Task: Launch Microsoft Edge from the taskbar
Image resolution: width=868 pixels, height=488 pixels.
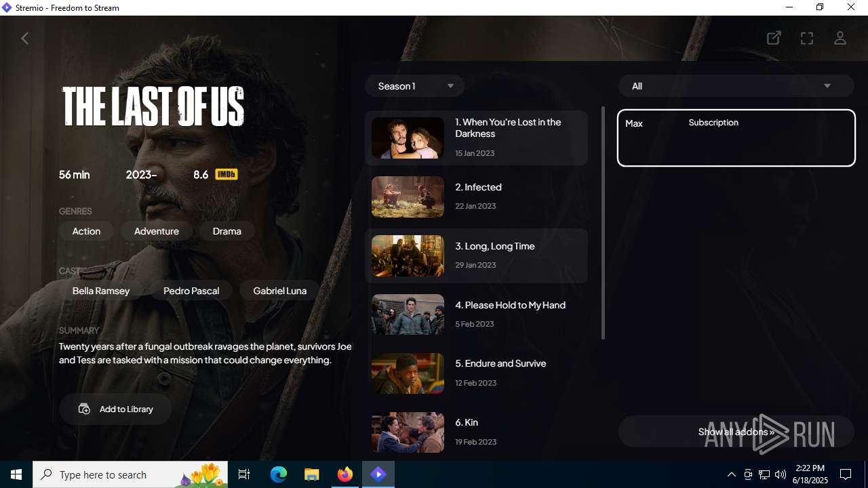Action: pos(279,474)
